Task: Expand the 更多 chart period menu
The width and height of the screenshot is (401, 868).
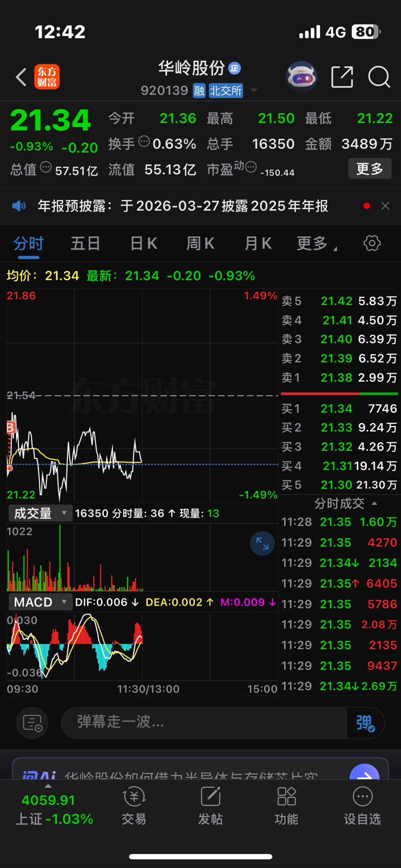Action: tap(316, 244)
